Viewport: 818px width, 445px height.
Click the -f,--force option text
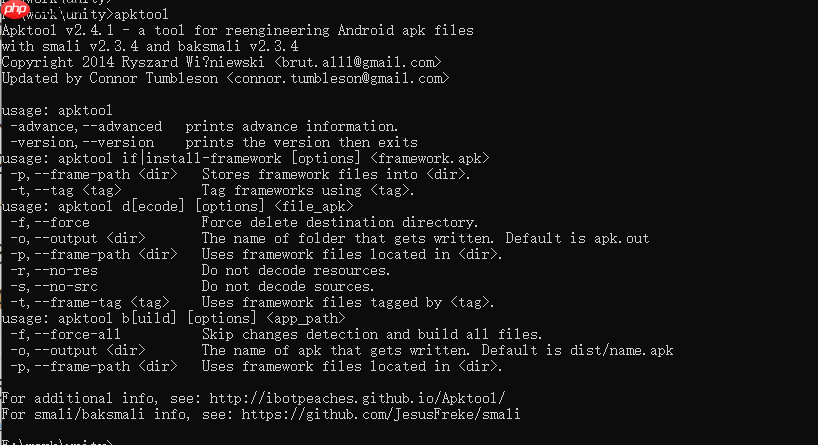[50, 222]
